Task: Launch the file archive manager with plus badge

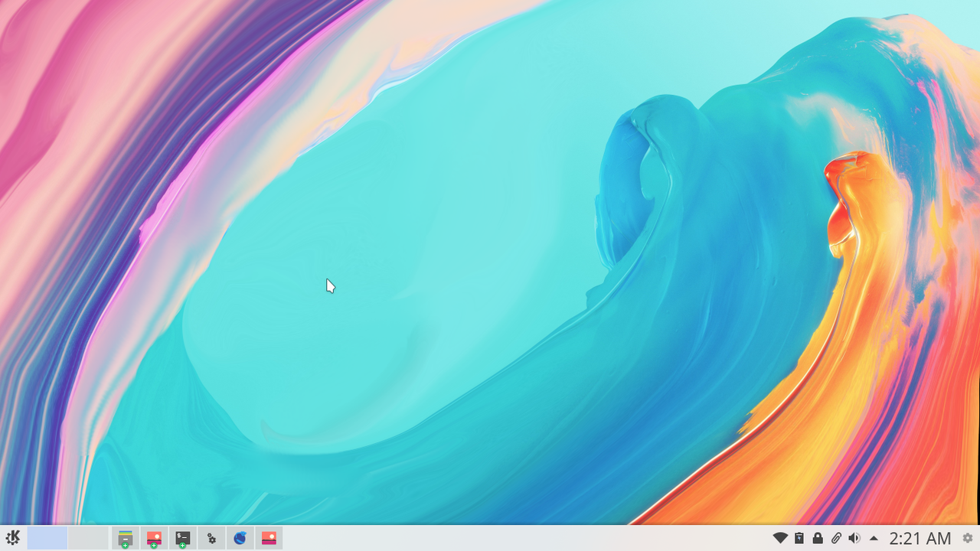Action: point(126,539)
